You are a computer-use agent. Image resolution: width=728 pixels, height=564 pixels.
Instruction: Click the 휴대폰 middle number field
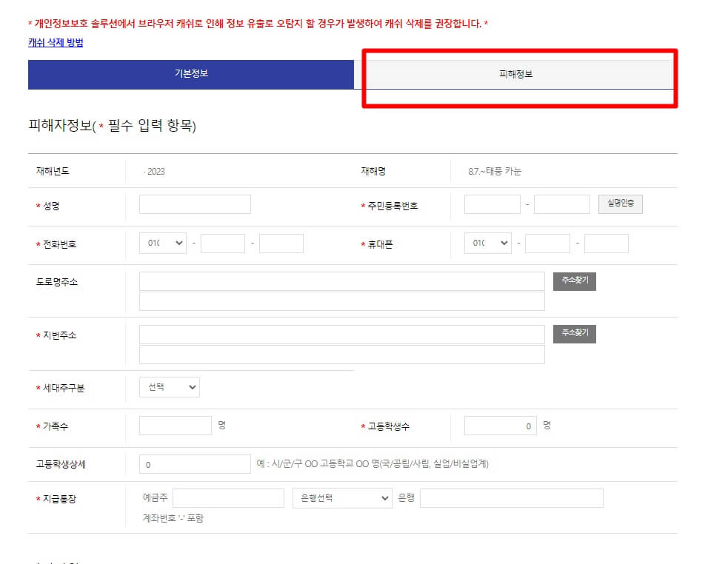click(547, 244)
